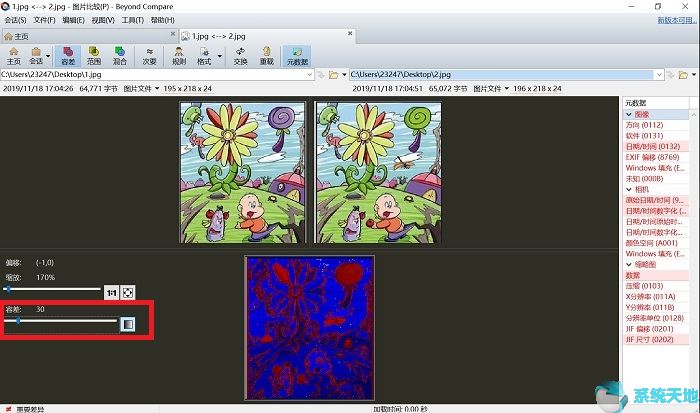Click the 新版本可用 update link
Image resolution: width=700 pixels, height=413 pixels.
point(677,20)
